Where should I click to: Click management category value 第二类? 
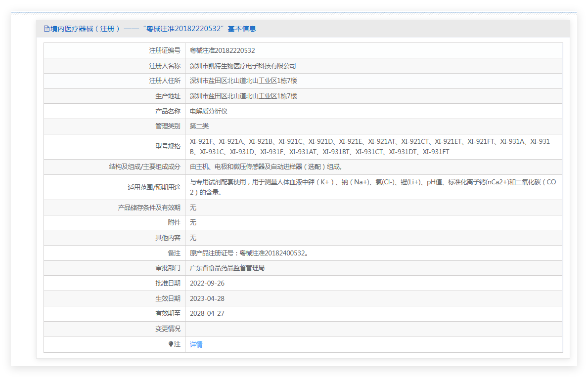pyautogui.click(x=199, y=126)
